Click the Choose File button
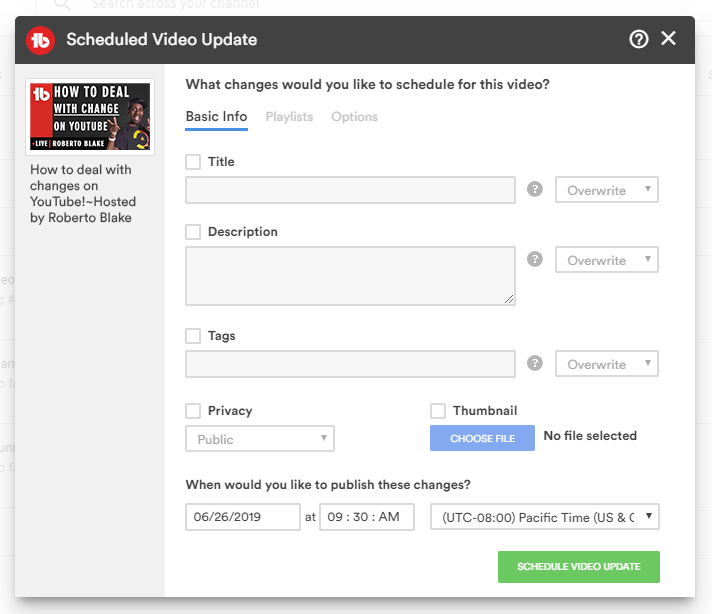Viewport: 712px width, 614px height. pyautogui.click(x=482, y=438)
